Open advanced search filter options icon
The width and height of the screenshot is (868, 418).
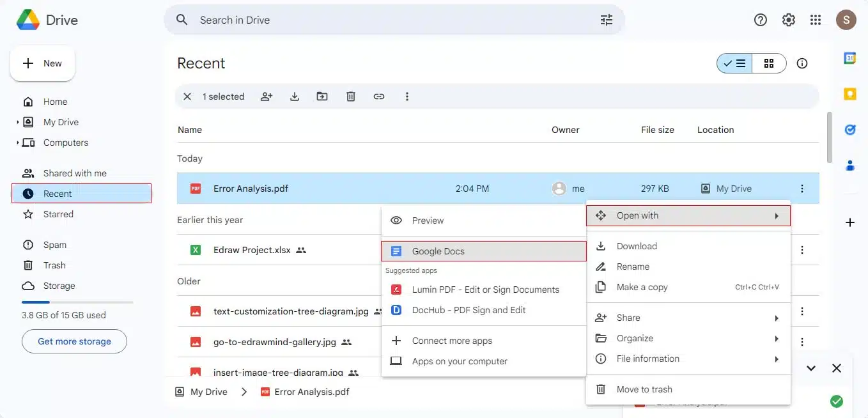click(x=607, y=20)
